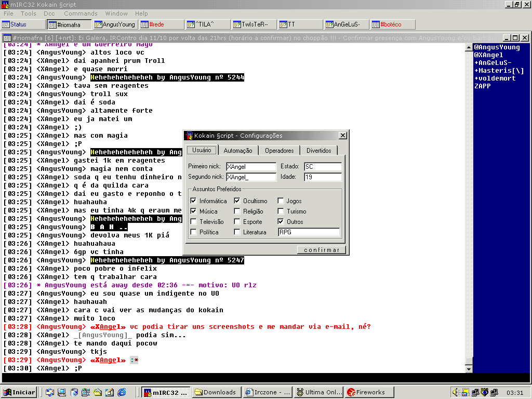Uncheck the Informática checkbox

pyautogui.click(x=193, y=201)
